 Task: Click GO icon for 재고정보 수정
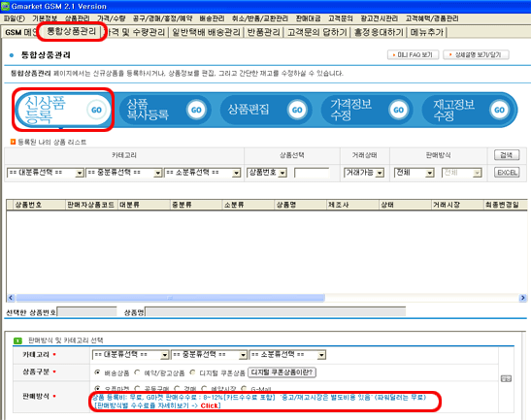coord(499,110)
